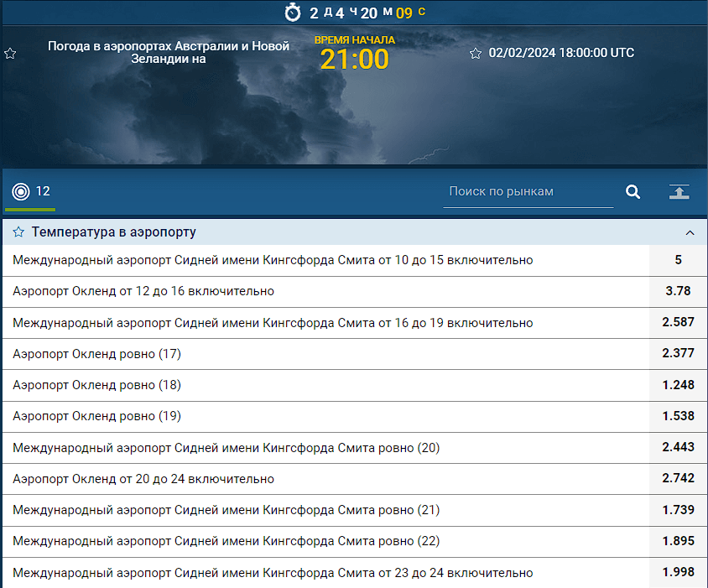Favorite the 'Температура в аэропорту' market star
This screenshot has height=588, width=708.
tap(18, 232)
